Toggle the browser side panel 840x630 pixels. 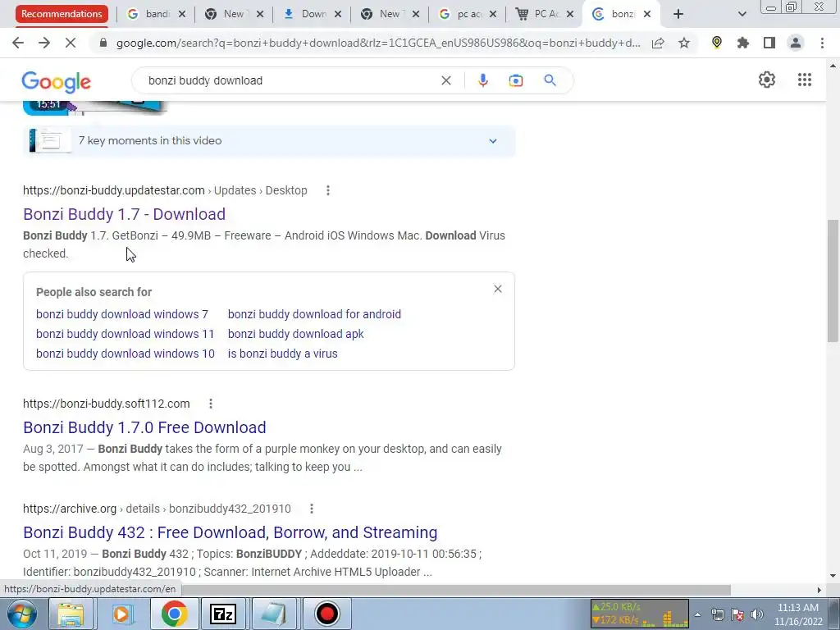coord(769,43)
